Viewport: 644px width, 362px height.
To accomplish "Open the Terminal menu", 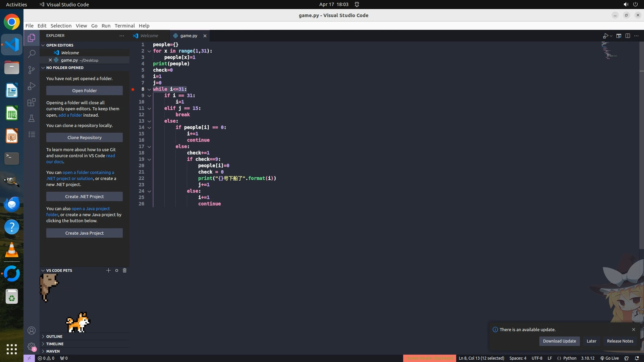I will tap(124, 26).
